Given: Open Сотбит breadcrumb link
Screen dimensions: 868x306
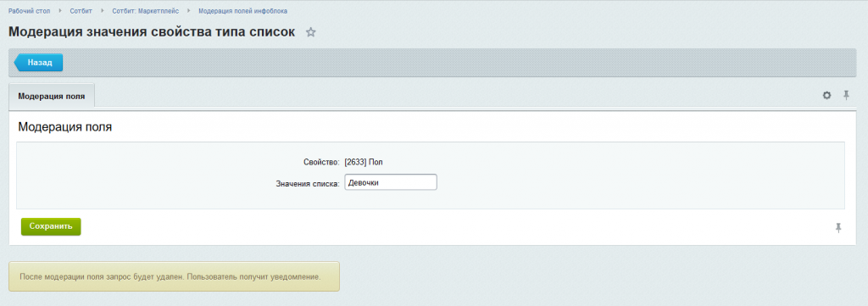Looking at the screenshot, I should click(81, 11).
